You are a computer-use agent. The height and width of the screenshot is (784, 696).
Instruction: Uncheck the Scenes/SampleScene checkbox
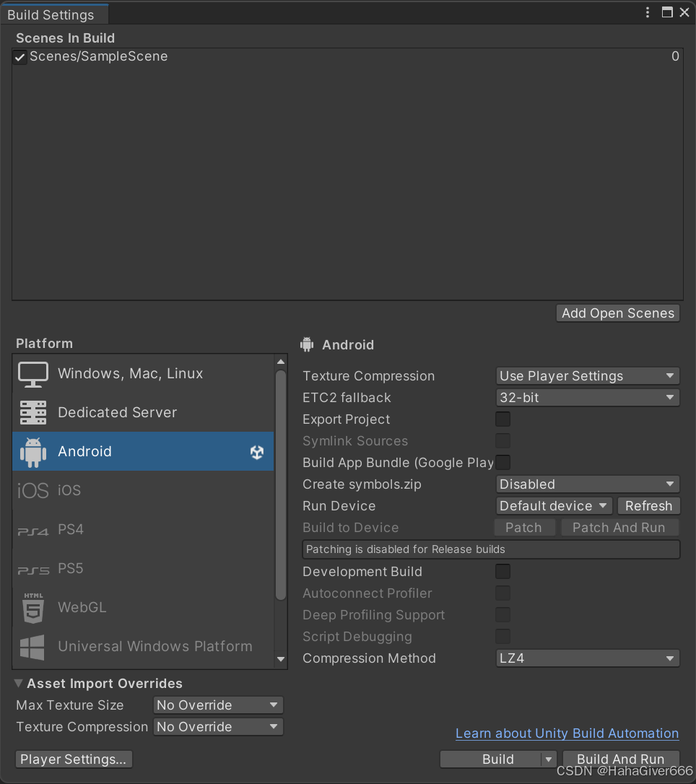click(x=19, y=57)
